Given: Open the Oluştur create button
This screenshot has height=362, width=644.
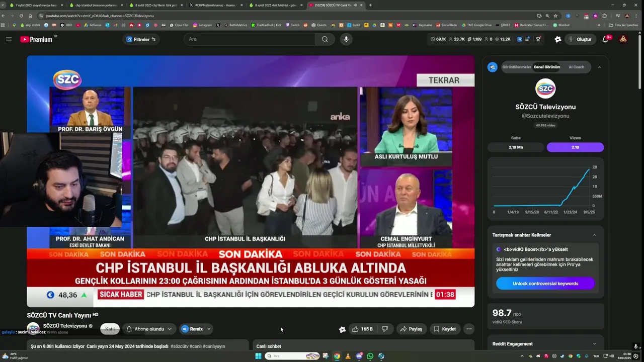Looking at the screenshot, I should coord(580,39).
